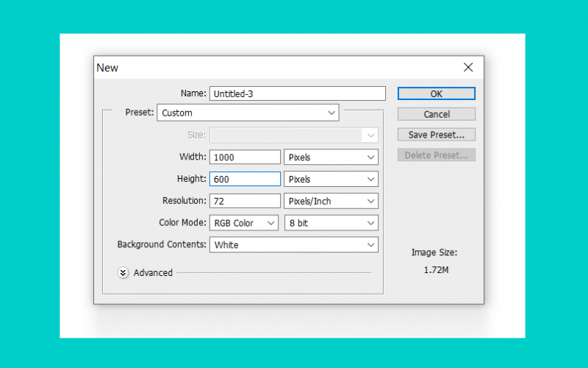Click the Resolution label

tap(184, 201)
